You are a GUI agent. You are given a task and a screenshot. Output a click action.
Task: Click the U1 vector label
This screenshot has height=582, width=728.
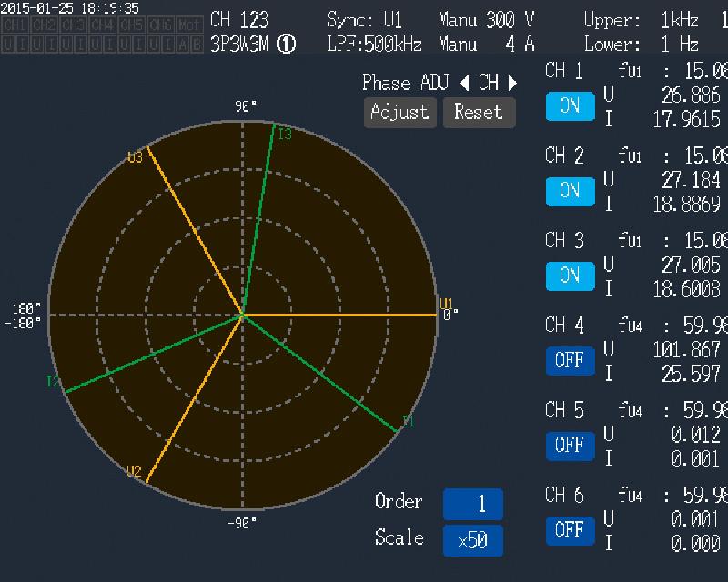(446, 304)
